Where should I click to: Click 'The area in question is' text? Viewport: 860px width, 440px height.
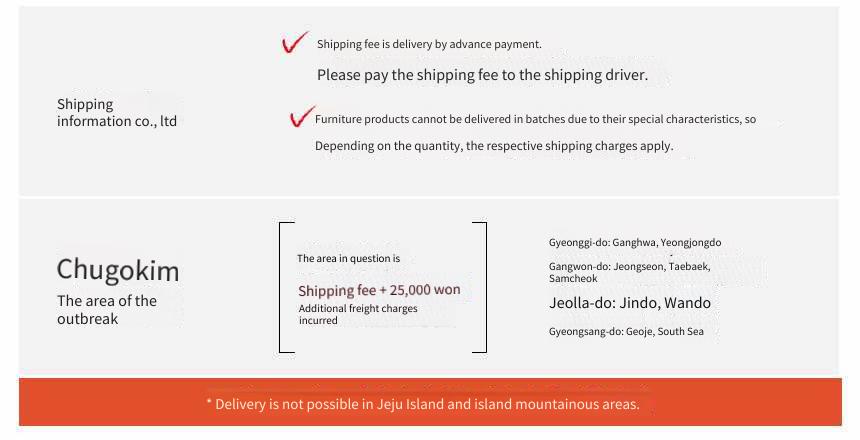(x=348, y=258)
